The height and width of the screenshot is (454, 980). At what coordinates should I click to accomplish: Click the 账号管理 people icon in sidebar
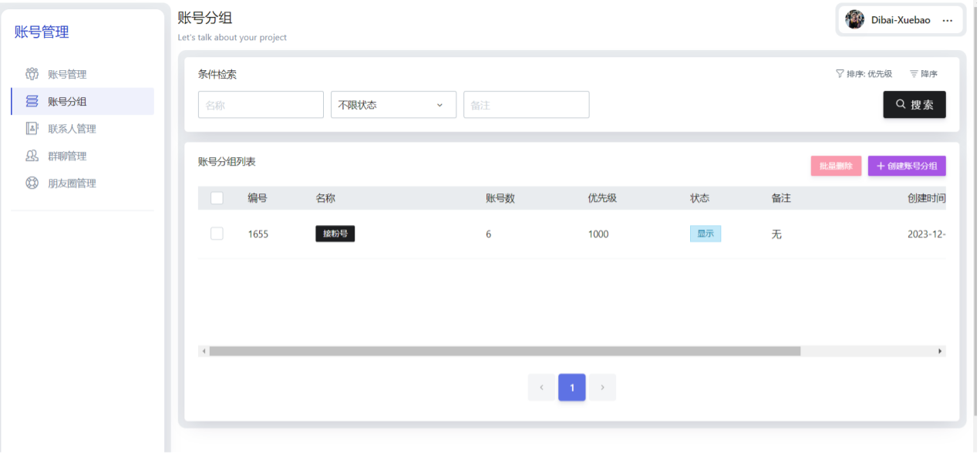click(x=32, y=74)
